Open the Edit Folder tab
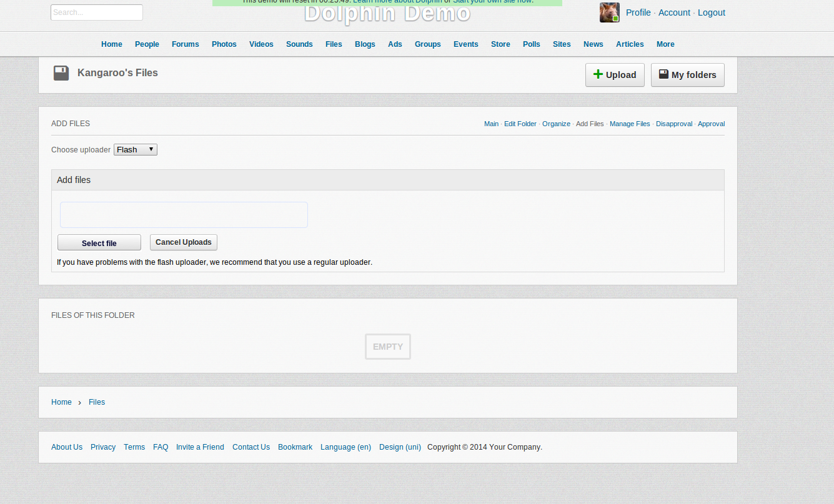Screen dimensions: 834x504 tap(520, 124)
